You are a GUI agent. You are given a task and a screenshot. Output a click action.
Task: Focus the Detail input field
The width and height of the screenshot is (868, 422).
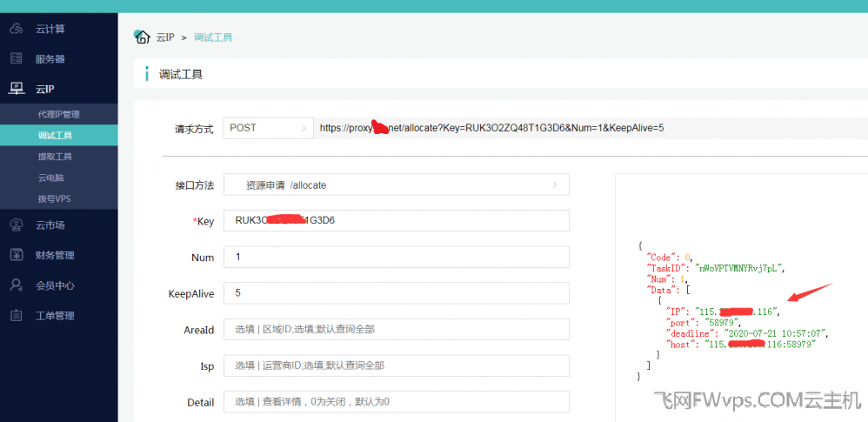pos(397,401)
